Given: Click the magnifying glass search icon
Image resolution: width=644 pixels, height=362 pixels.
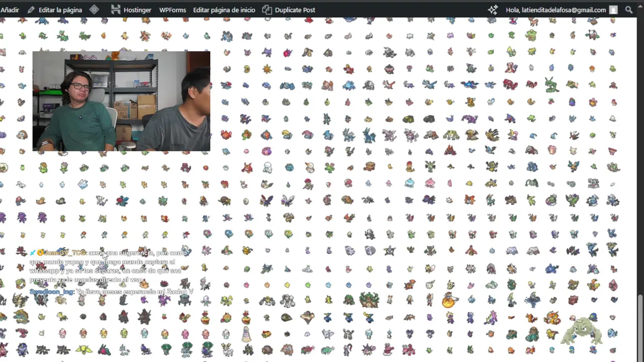Looking at the screenshot, I should [629, 10].
